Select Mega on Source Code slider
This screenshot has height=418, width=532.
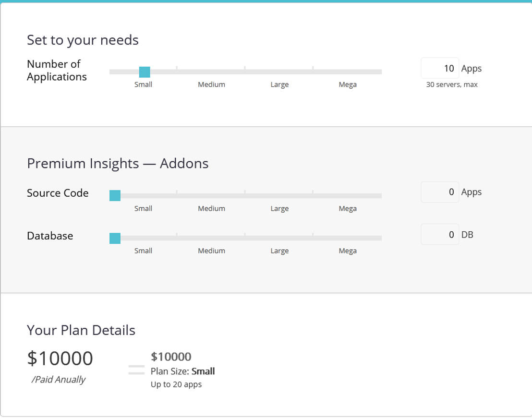tap(348, 208)
